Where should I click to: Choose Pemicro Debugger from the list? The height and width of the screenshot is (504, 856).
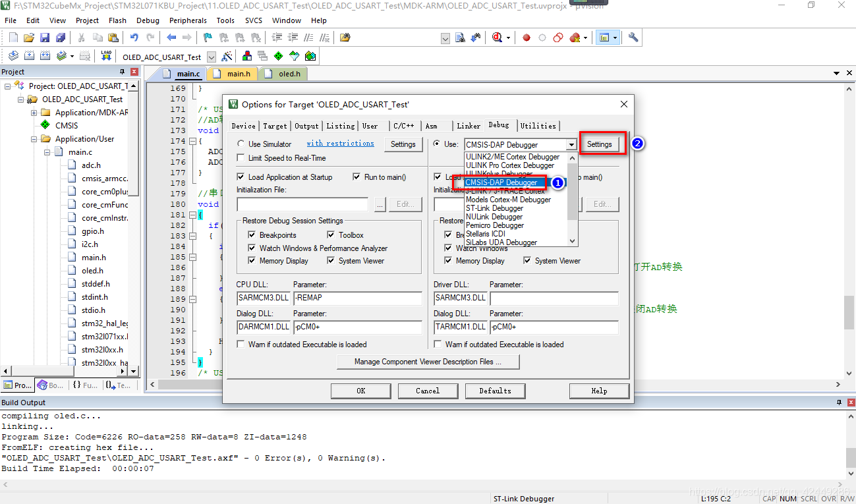(495, 225)
